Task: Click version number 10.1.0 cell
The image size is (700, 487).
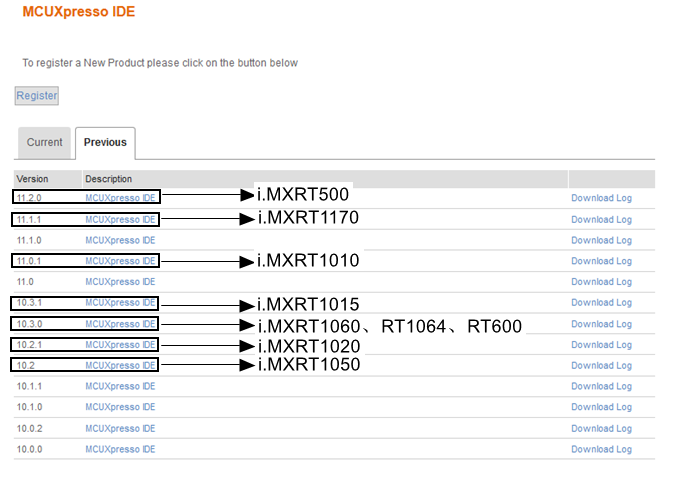Action: click(x=29, y=407)
